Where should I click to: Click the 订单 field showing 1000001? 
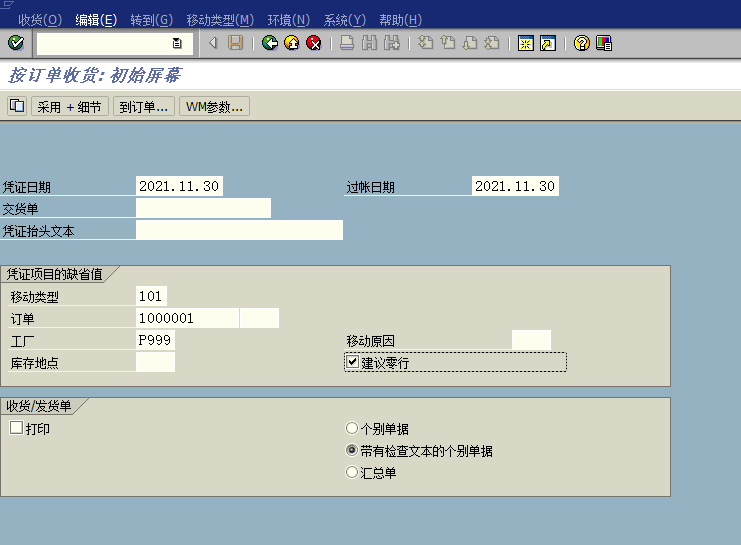point(187,318)
